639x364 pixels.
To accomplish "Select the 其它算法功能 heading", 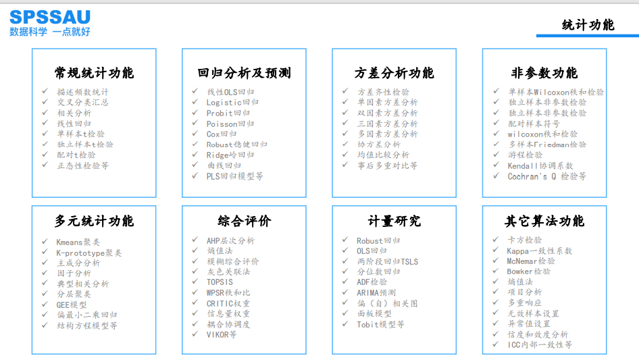I will [544, 221].
